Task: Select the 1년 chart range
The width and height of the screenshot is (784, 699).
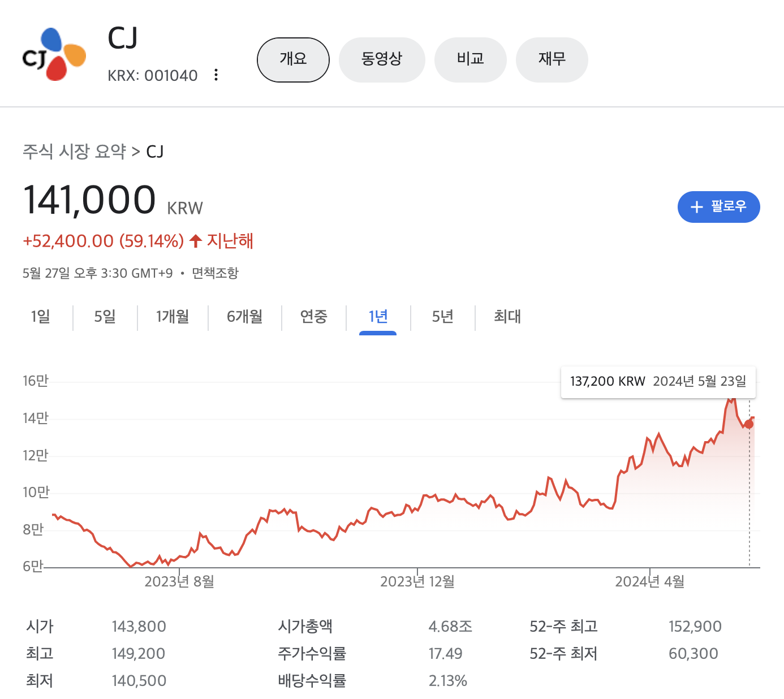Action: point(378,317)
